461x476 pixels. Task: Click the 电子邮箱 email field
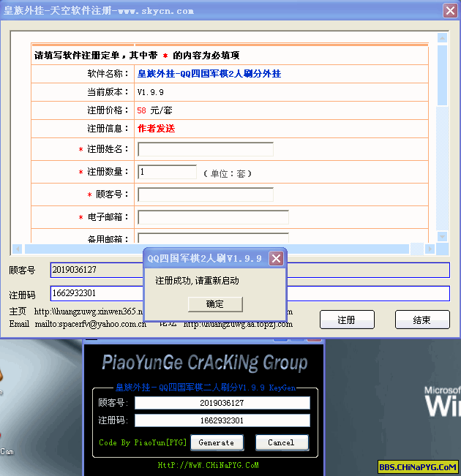tap(213, 217)
